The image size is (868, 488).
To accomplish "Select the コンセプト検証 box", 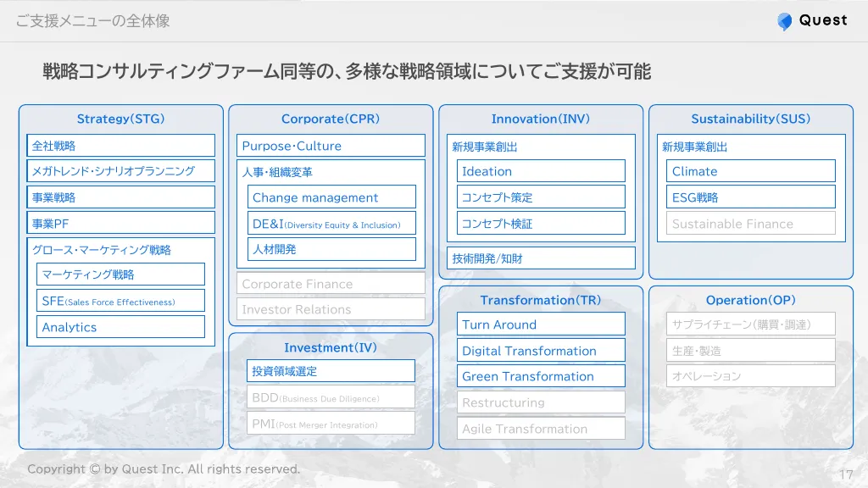I will point(541,223).
